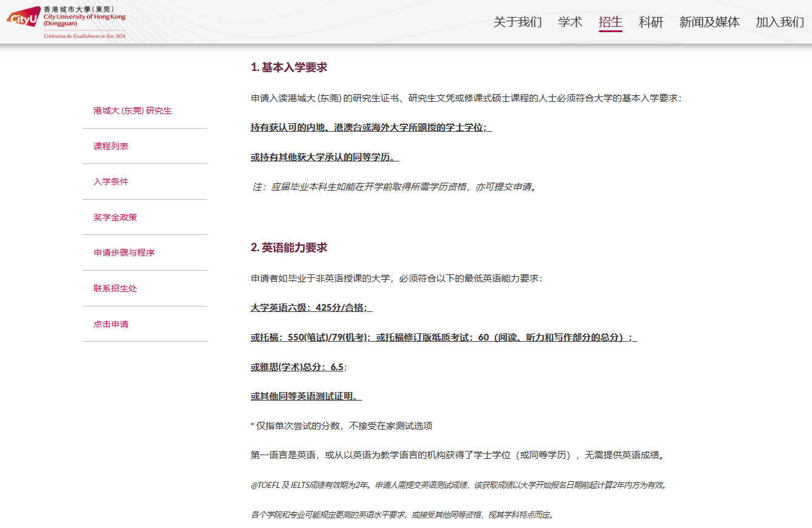Open the 加入我们 menu

(780, 22)
